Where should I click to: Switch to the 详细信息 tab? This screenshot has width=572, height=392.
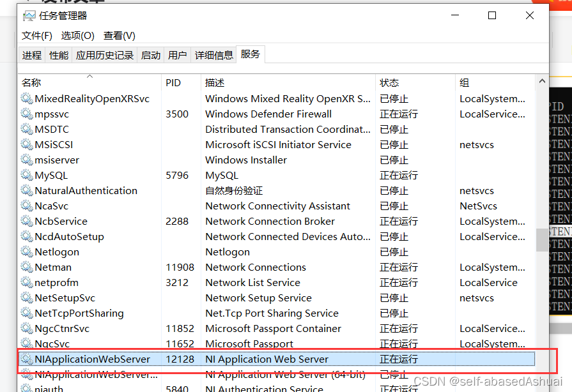[213, 55]
